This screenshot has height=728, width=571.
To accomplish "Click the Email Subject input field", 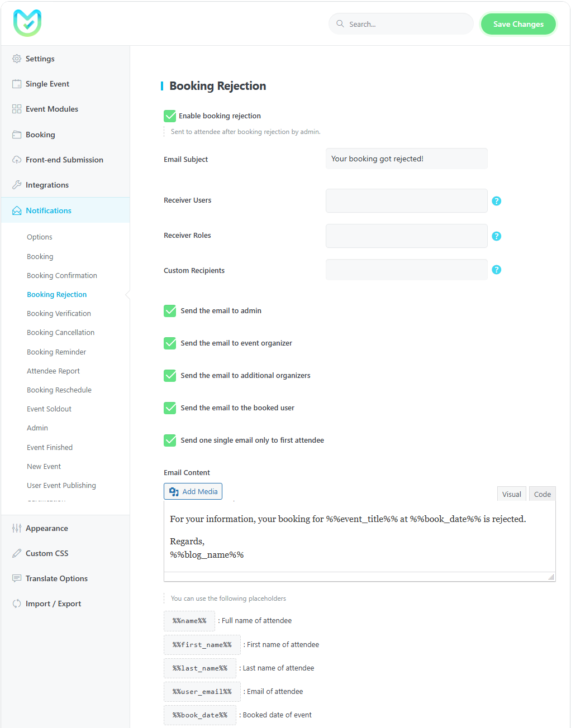I will (x=406, y=159).
